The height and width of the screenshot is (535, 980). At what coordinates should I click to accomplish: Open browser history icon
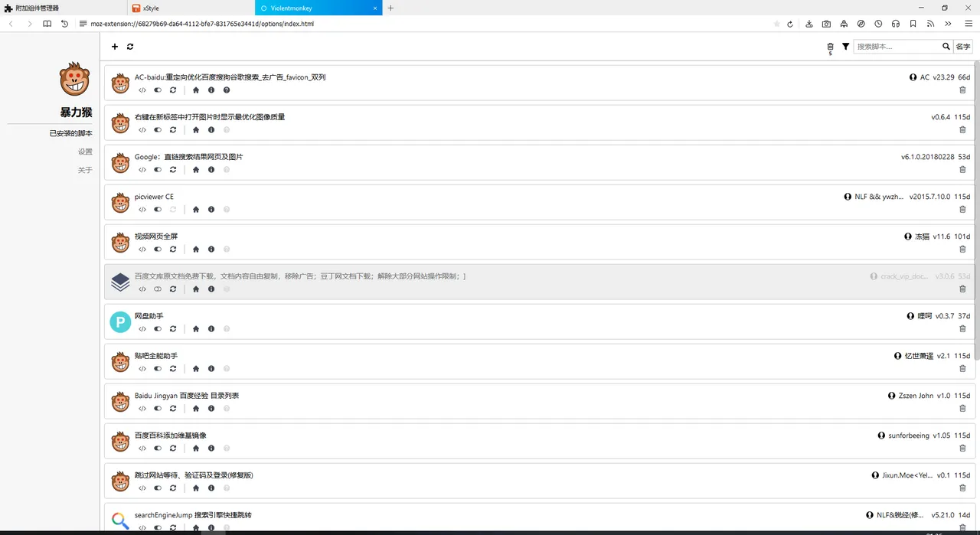click(x=65, y=24)
